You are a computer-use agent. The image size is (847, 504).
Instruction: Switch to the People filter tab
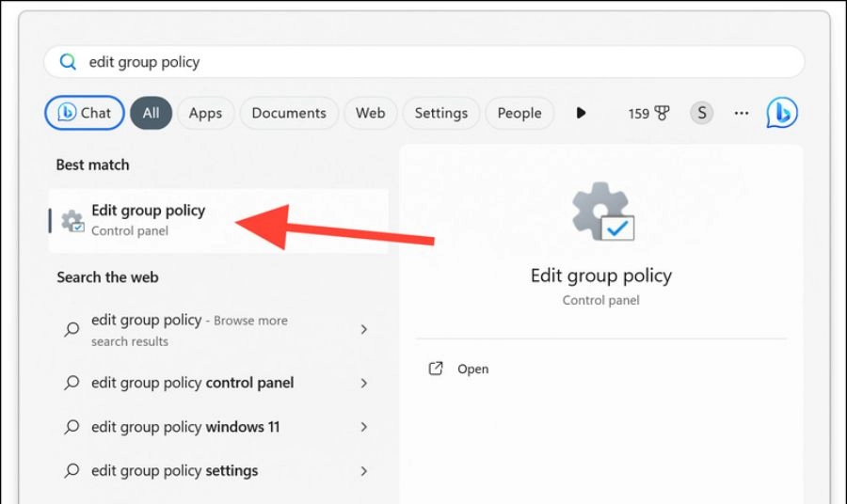(519, 113)
